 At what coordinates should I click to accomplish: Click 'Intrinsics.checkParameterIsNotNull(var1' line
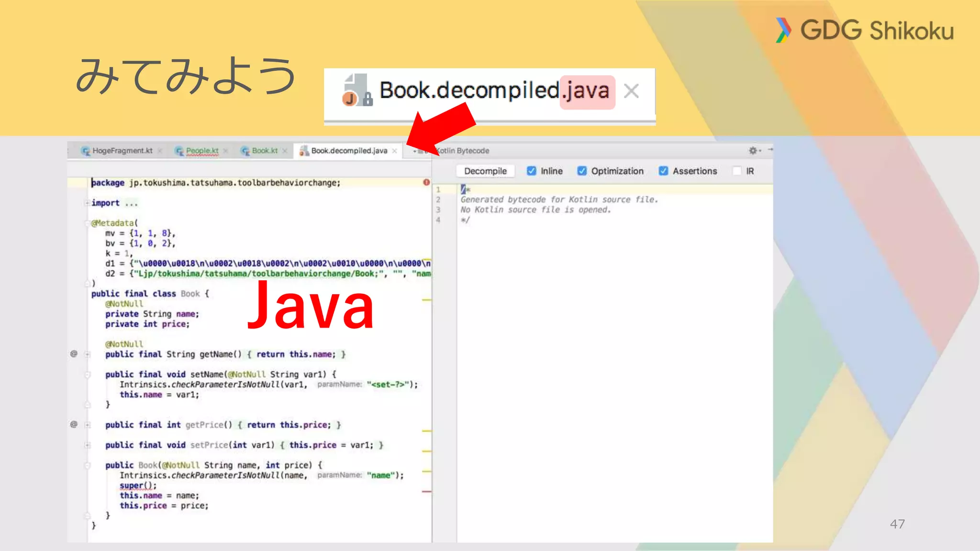268,385
